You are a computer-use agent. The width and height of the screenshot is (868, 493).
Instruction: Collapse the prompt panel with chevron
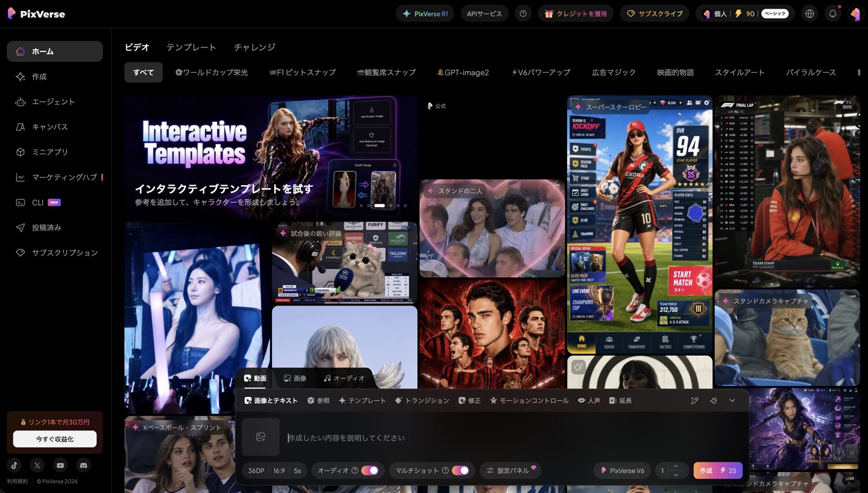point(732,400)
